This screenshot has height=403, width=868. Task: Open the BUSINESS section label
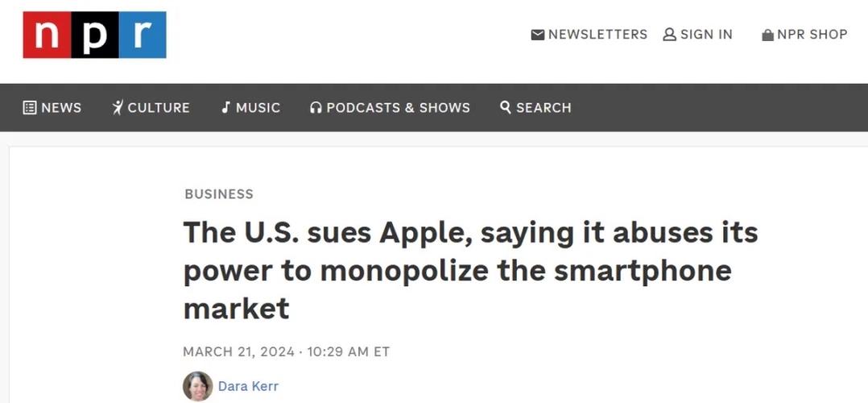click(219, 194)
